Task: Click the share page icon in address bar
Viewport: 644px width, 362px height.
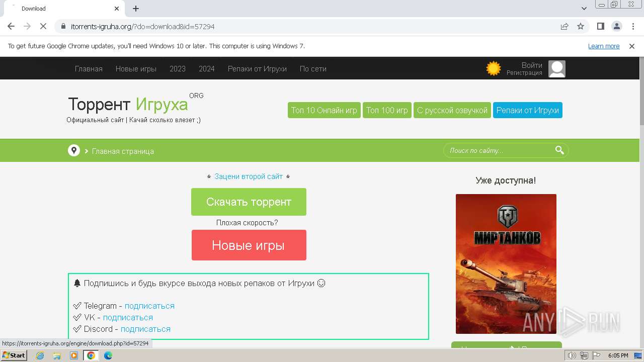Action: [x=565, y=26]
